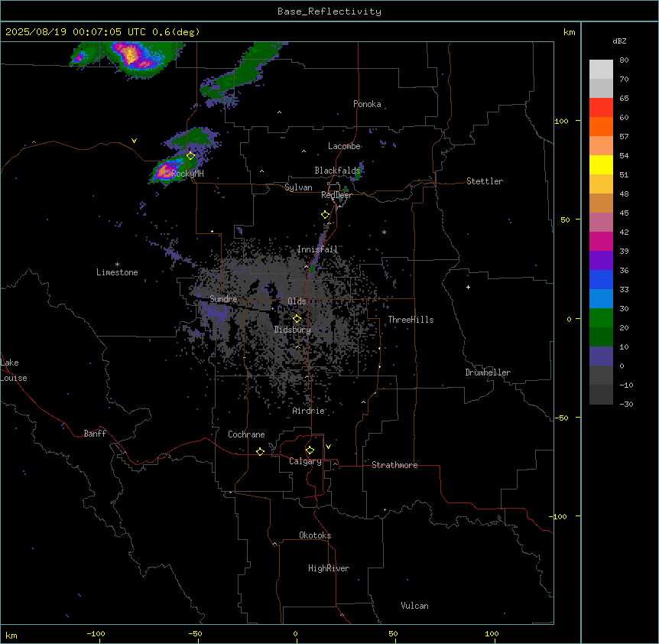Click the red 65 dBZ legend swatch
The width and height of the screenshot is (659, 644).
(x=601, y=107)
